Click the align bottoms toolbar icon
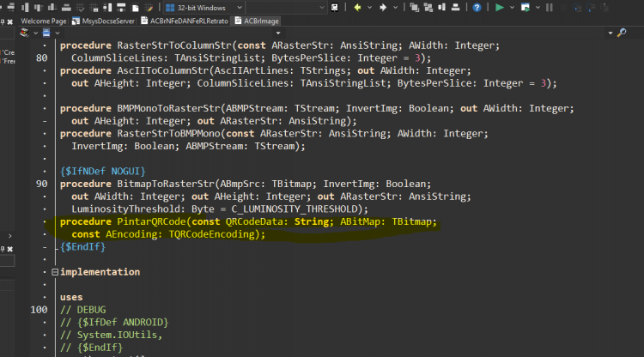The height and width of the screenshot is (357, 644). (x=52, y=8)
